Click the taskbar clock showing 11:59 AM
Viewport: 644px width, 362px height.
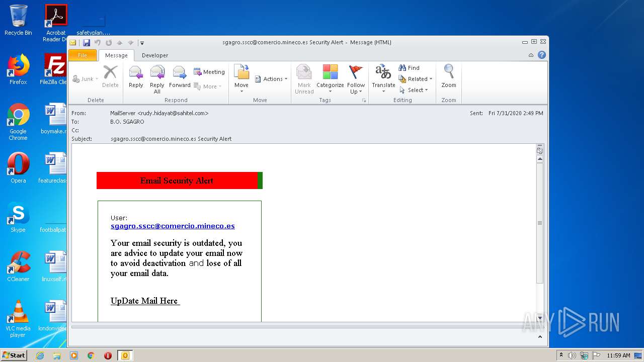[618, 355]
